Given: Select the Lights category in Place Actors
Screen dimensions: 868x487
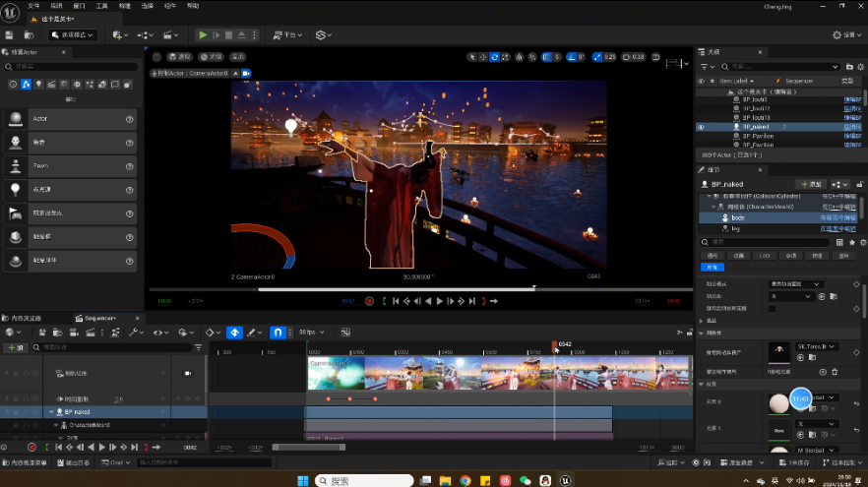Looking at the screenshot, I should coord(38,85).
